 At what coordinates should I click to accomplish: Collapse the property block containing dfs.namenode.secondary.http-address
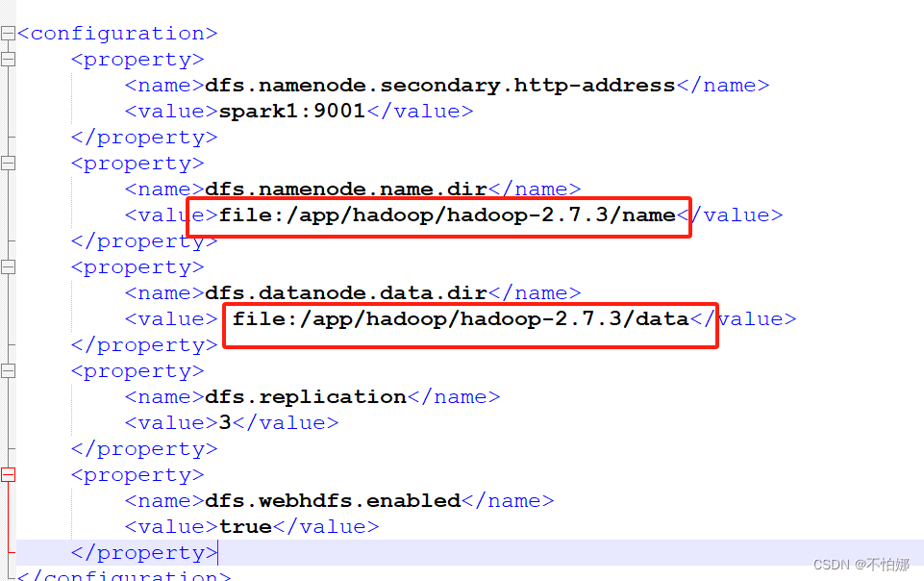tap(8, 59)
